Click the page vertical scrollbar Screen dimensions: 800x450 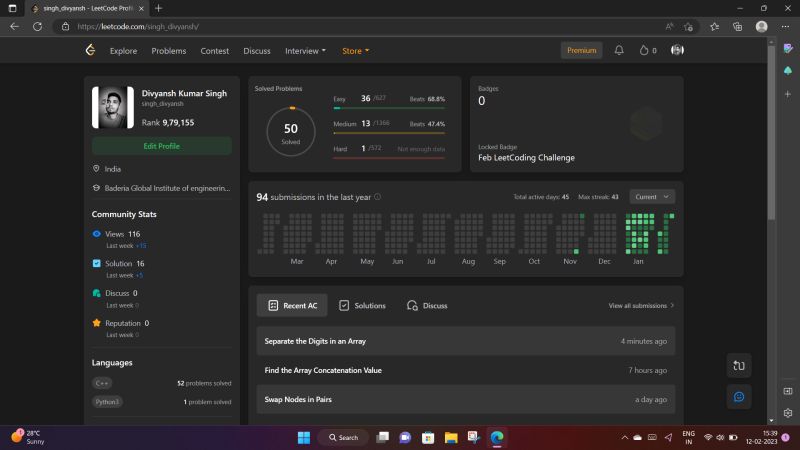771,131
